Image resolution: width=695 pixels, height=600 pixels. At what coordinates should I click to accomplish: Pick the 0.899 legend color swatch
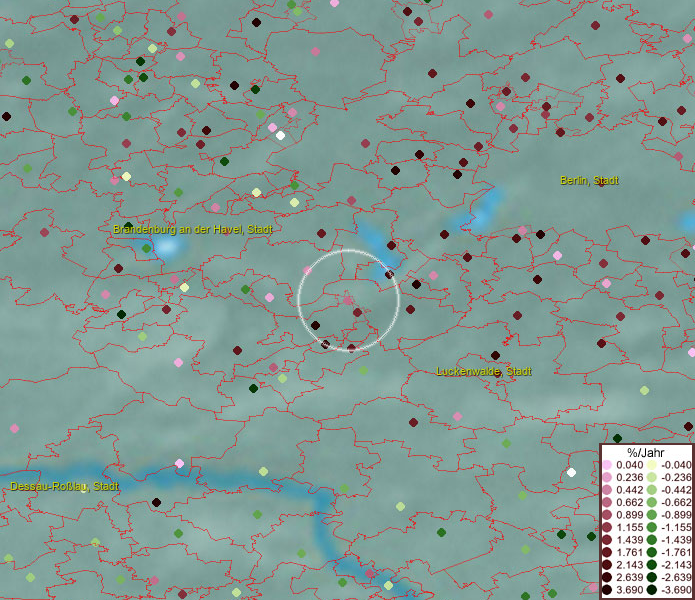[607, 515]
